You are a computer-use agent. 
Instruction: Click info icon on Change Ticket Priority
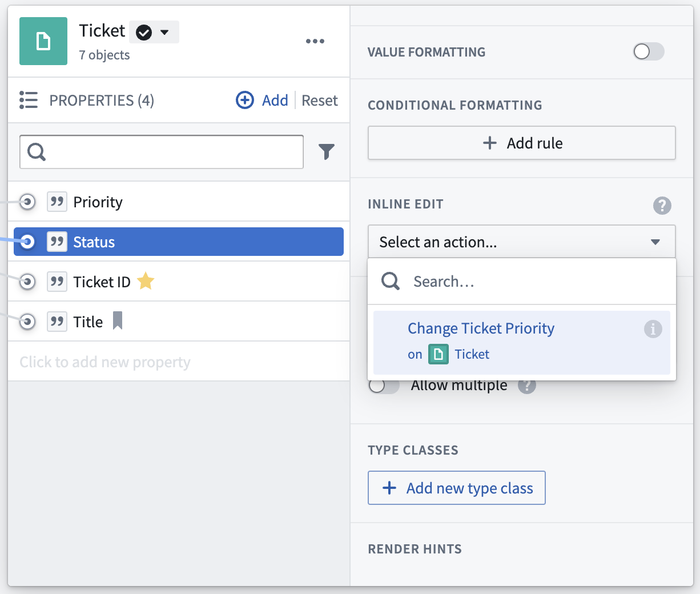click(x=653, y=329)
